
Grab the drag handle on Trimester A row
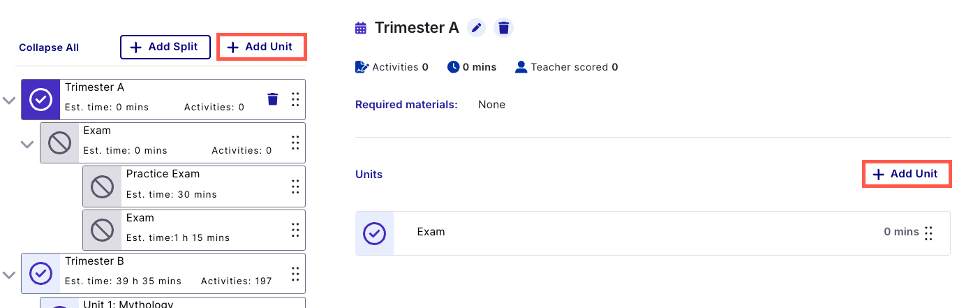tap(295, 99)
